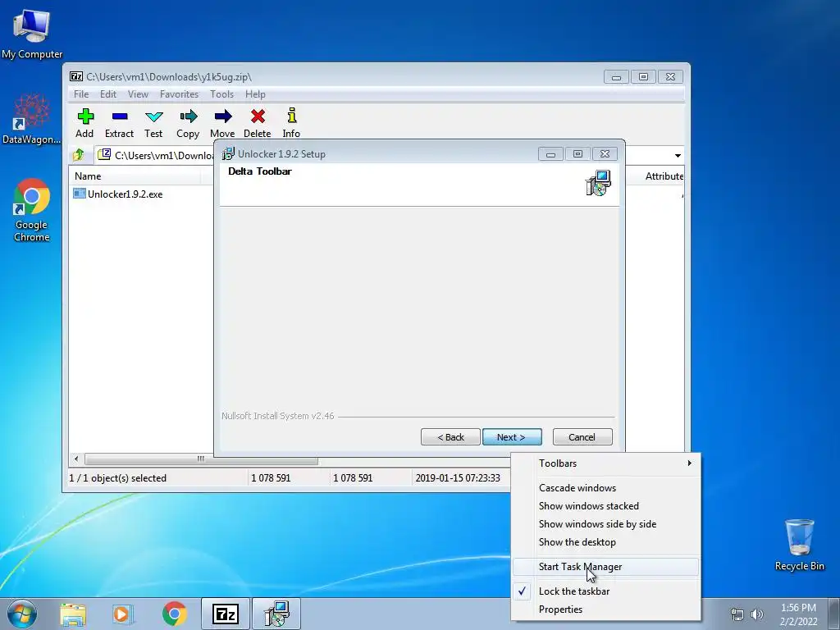Click the horizontal scrollbar left arrow
This screenshot has height=630, width=840.
76,459
